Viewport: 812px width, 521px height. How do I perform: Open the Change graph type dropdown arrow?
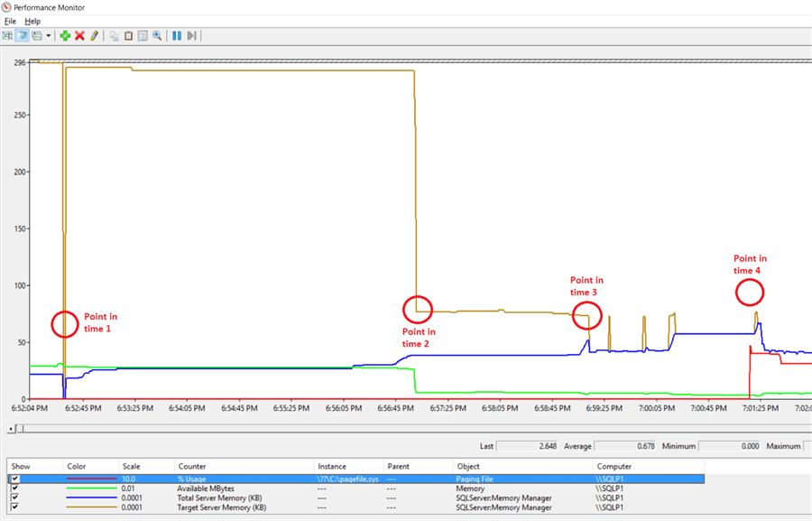49,35
